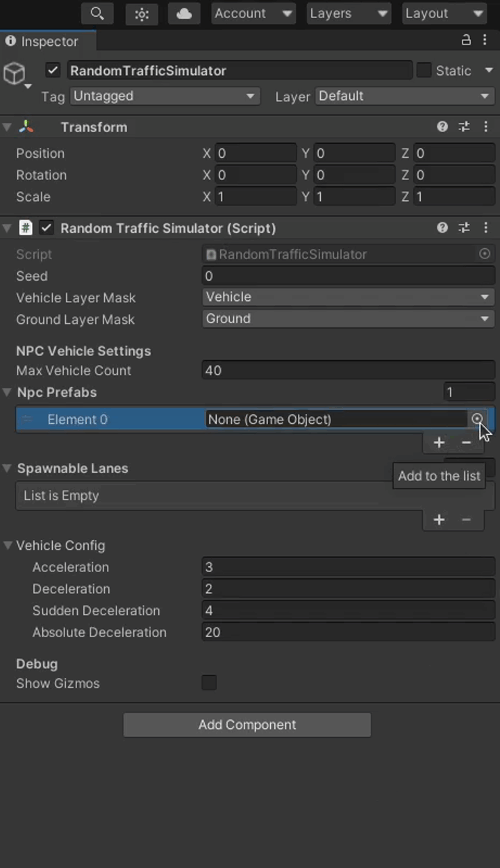Click Npc Prefabs size field
The image size is (500, 868).
click(x=469, y=392)
